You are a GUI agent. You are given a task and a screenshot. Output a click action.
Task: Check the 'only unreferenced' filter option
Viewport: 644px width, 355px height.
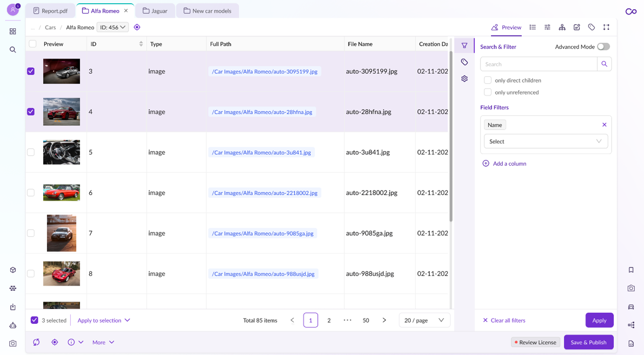point(488,92)
